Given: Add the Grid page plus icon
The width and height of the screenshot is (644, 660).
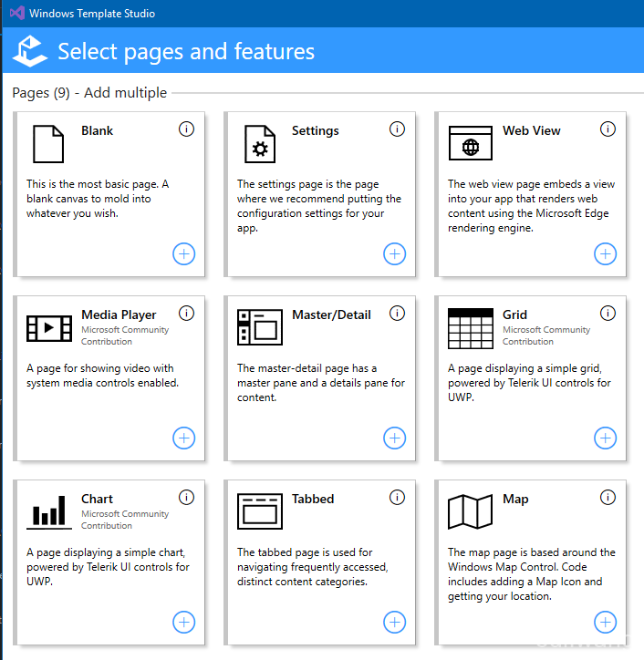Looking at the screenshot, I should [x=606, y=438].
